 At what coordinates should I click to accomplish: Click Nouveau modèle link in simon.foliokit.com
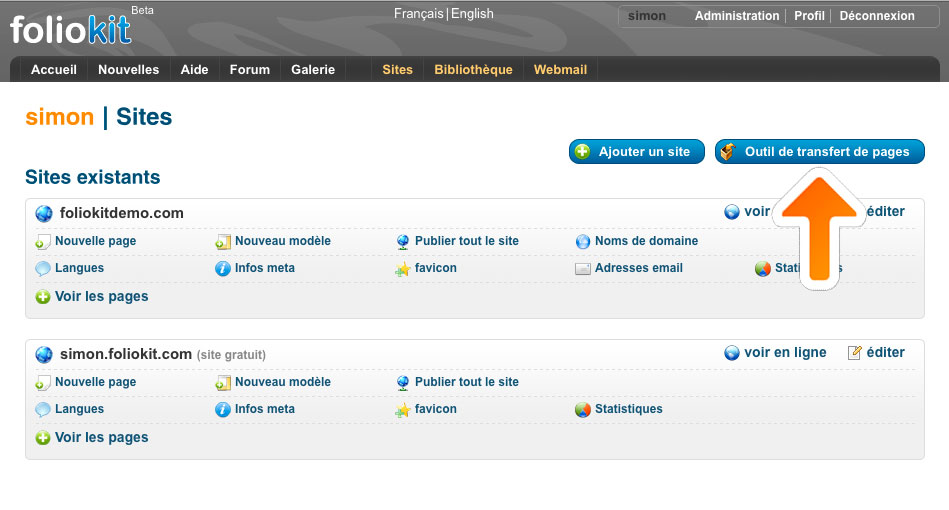(x=283, y=382)
